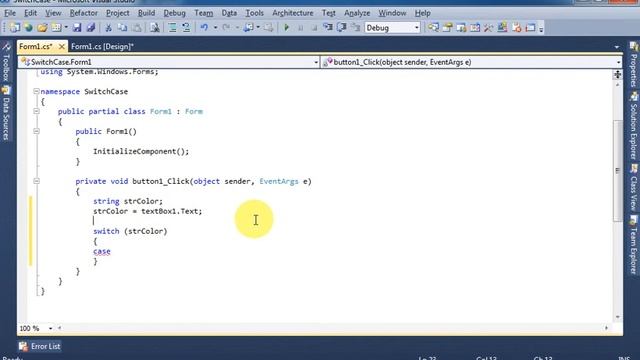Open the active documents list arrow

616,47
